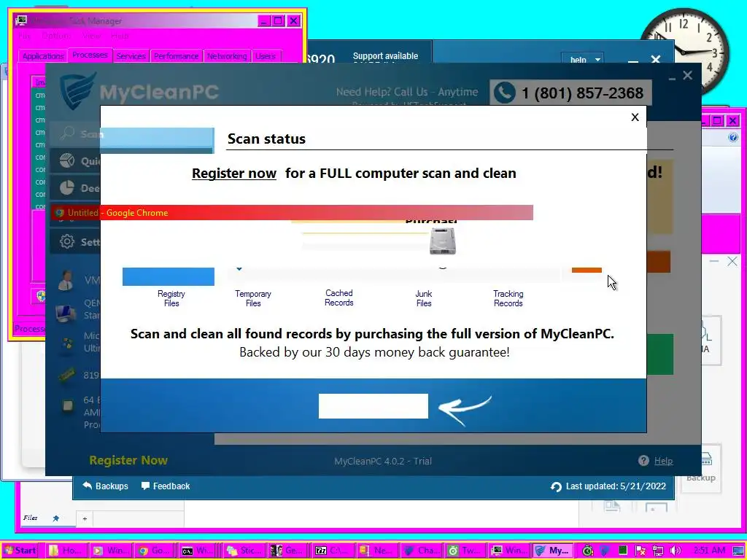
Task: Switch to Processes tab in Task Manager
Action: pyautogui.click(x=90, y=55)
